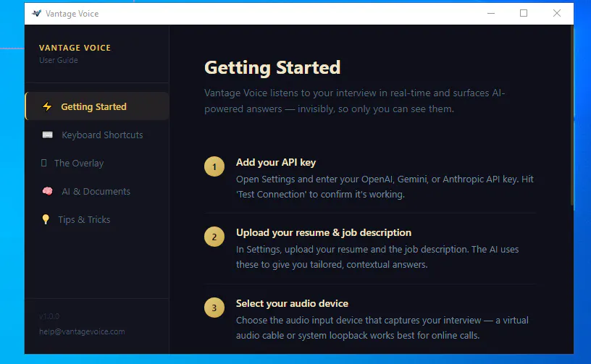Open the Getting Started section
This screenshot has width=591, height=364.
97,106
